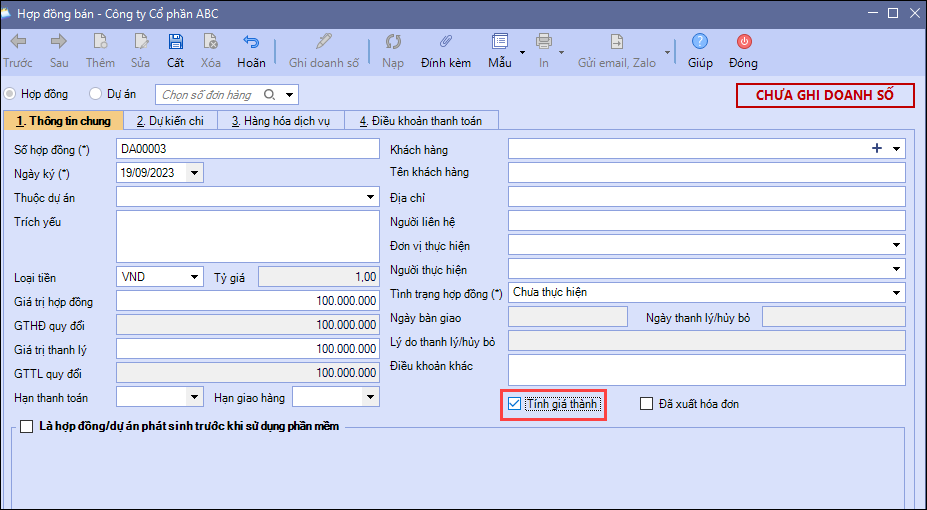This screenshot has width=927, height=510.
Task: Click the Hoãn undo icon
Action: click(x=251, y=42)
